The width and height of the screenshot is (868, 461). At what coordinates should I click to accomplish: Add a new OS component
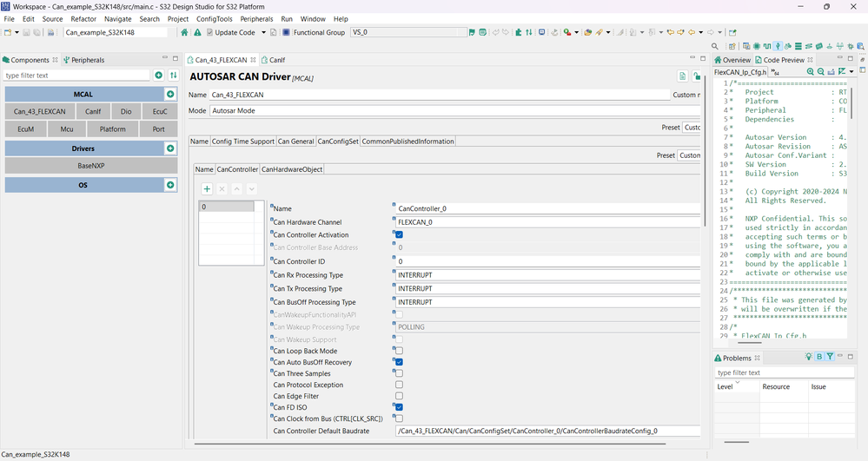point(170,185)
